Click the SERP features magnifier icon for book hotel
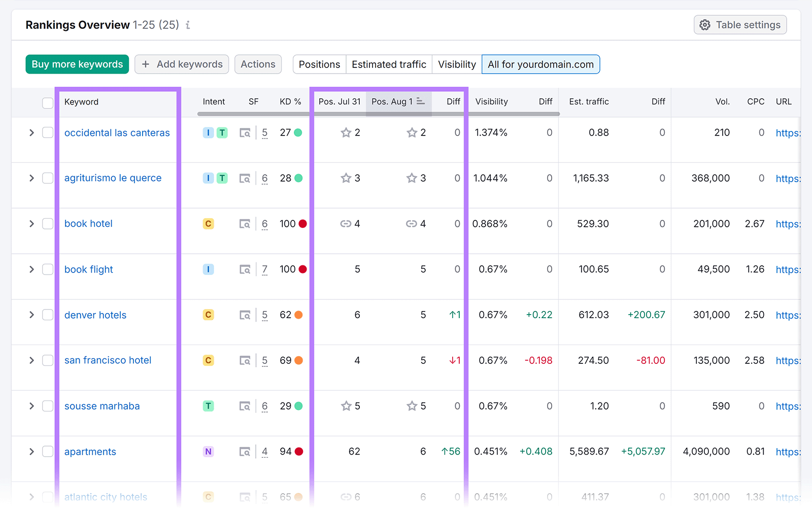 pos(245,223)
